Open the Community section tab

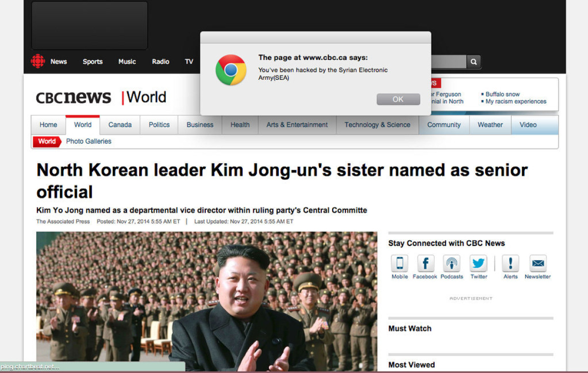click(x=444, y=125)
